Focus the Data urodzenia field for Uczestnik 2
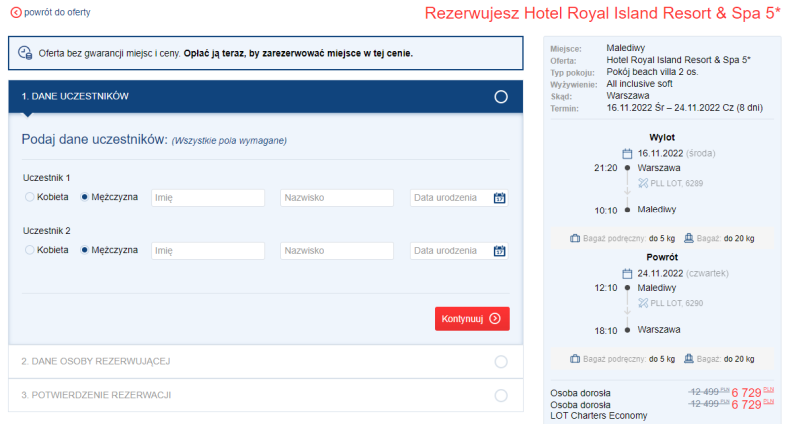 click(x=459, y=251)
